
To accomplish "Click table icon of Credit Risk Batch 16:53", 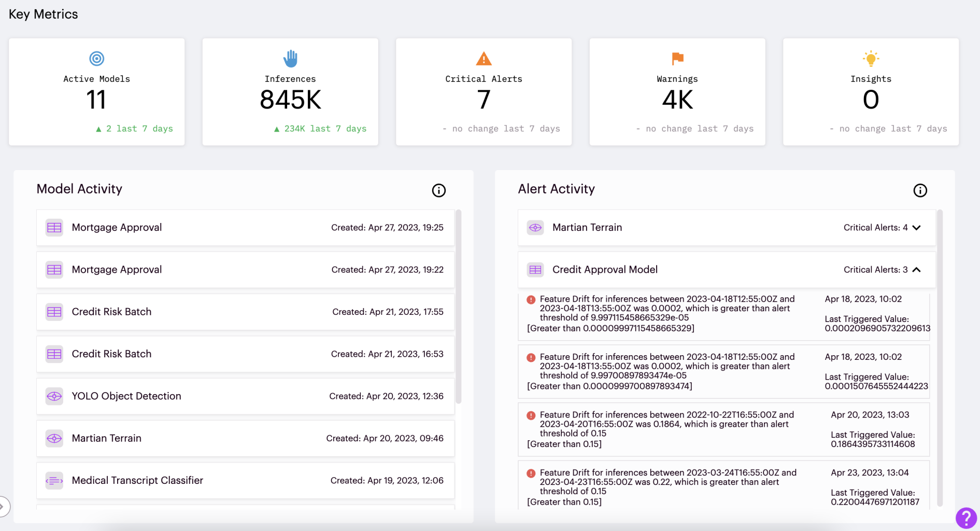I will coord(54,354).
